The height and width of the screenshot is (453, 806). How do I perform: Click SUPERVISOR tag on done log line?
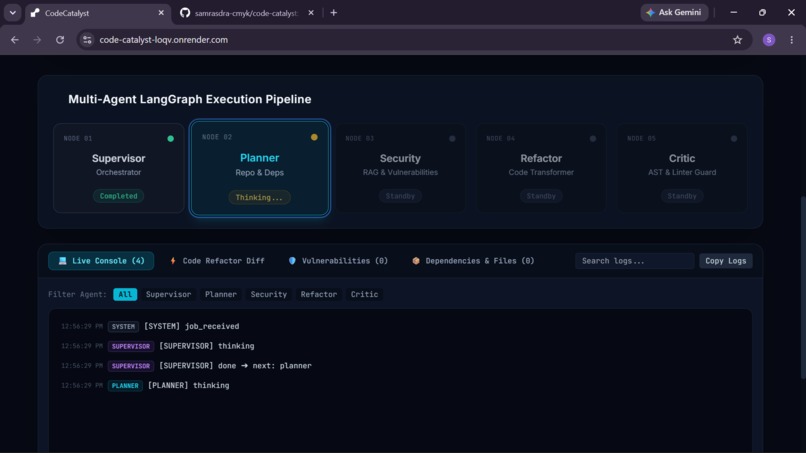coord(131,366)
